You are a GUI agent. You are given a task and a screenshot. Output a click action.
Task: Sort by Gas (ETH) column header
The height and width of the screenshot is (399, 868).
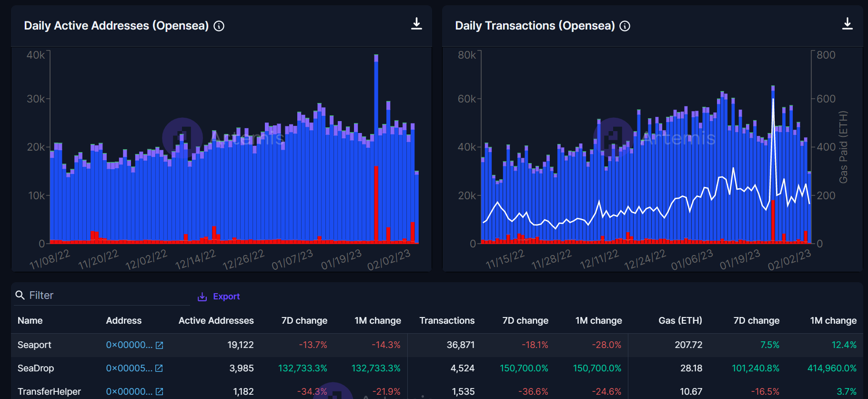point(680,320)
